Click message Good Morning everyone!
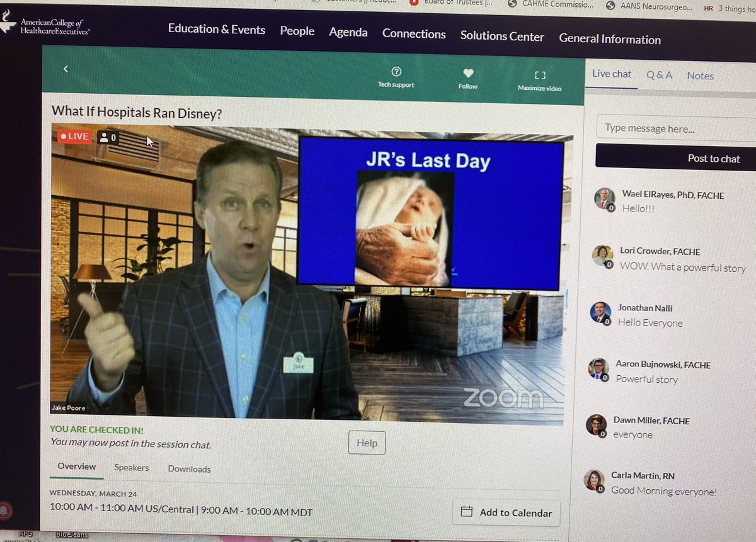The image size is (756, 542). click(x=664, y=491)
